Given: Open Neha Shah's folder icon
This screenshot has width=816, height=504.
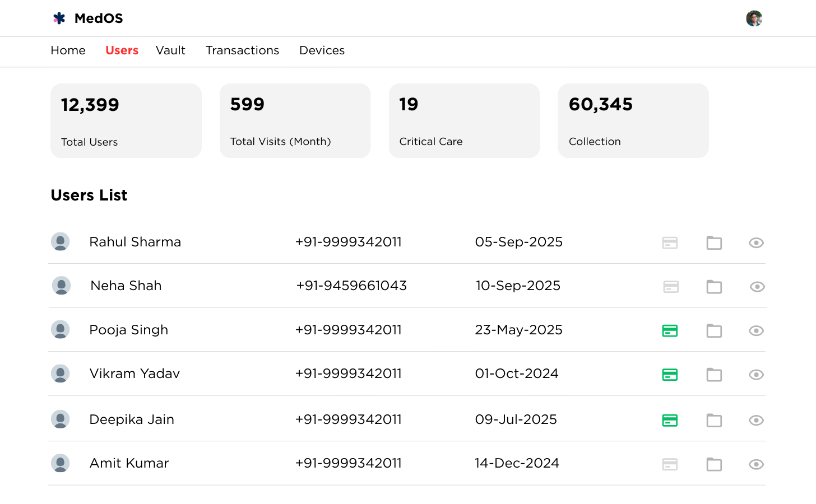Looking at the screenshot, I should pyautogui.click(x=714, y=287).
